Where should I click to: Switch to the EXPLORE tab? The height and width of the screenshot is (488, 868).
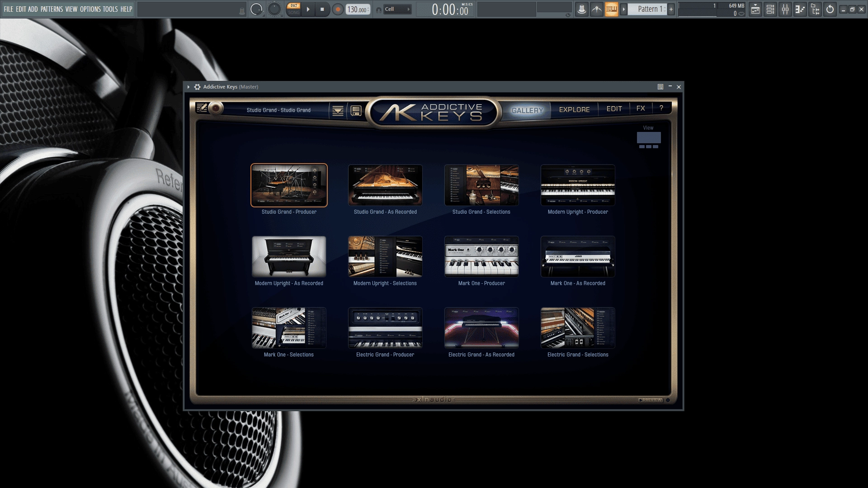[x=574, y=109]
